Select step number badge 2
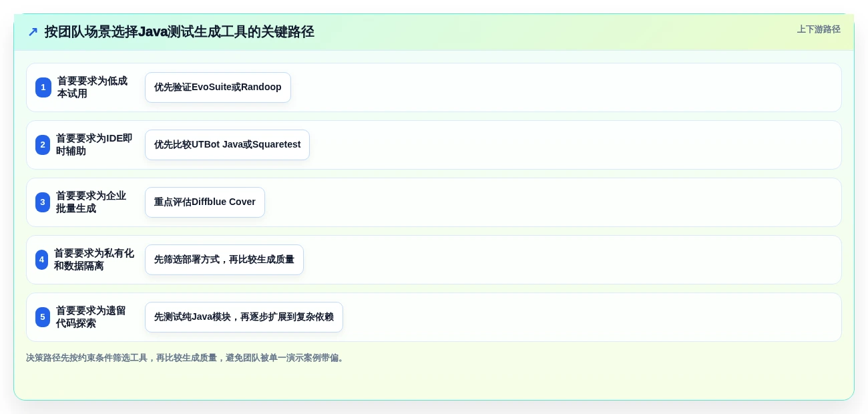 pyautogui.click(x=43, y=145)
